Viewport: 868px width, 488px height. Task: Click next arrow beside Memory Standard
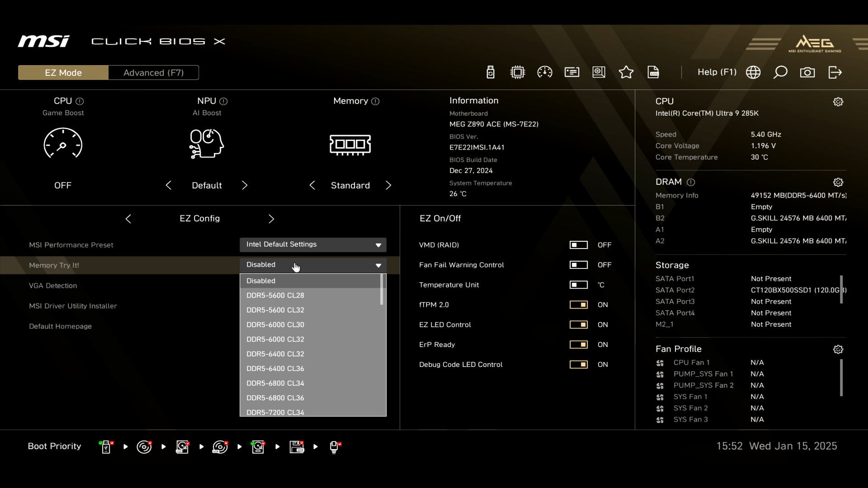388,185
